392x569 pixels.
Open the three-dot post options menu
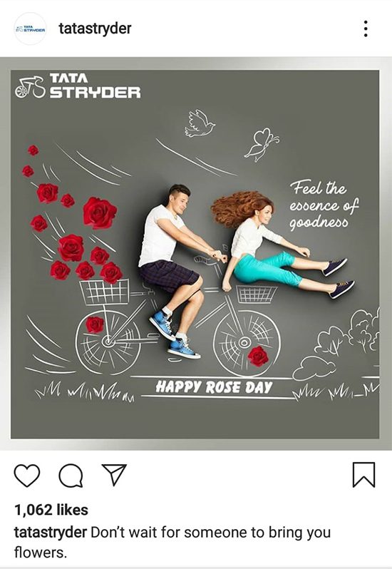pyautogui.click(x=366, y=29)
